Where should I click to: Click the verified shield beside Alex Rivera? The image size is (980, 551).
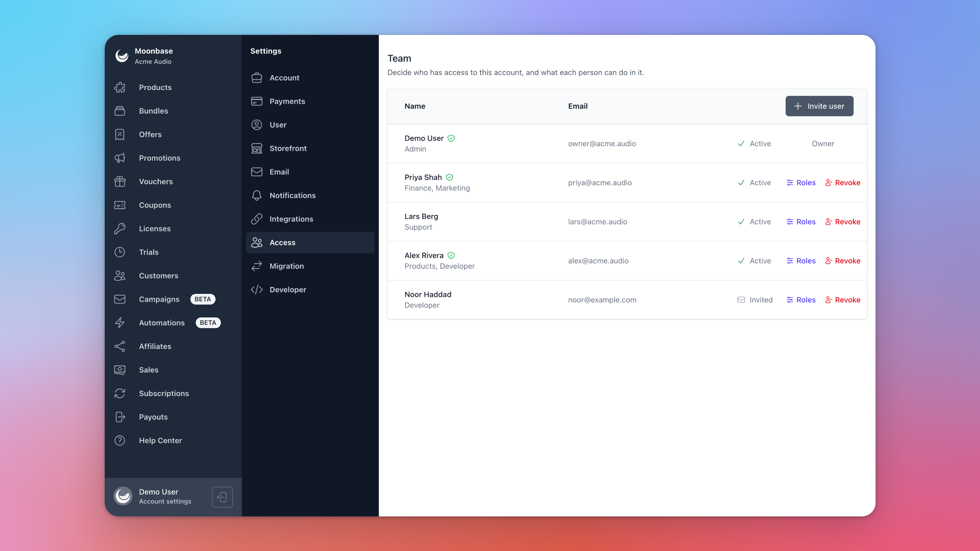pos(451,256)
